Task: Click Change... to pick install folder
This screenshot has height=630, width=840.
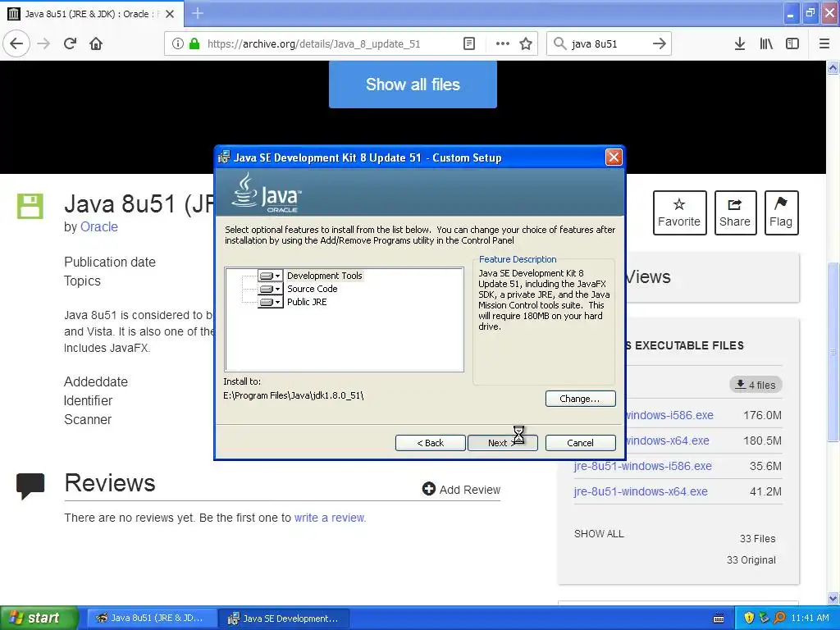Action: coord(580,399)
